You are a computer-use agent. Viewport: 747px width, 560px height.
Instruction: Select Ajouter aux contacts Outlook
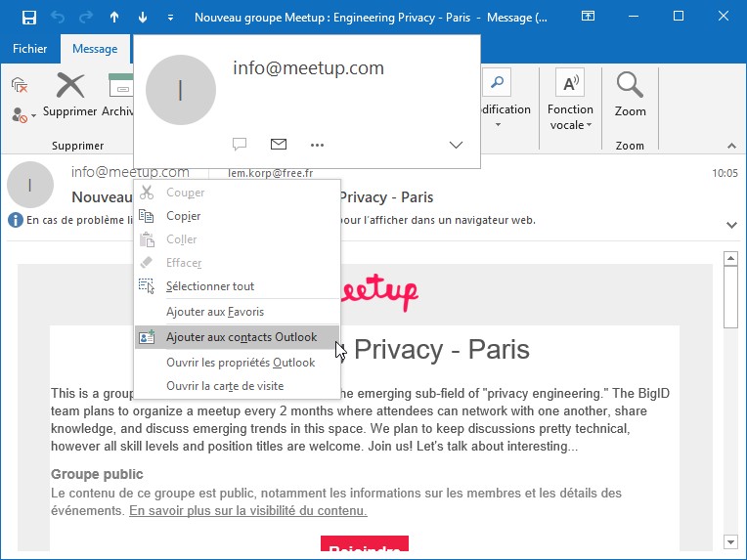coord(241,337)
